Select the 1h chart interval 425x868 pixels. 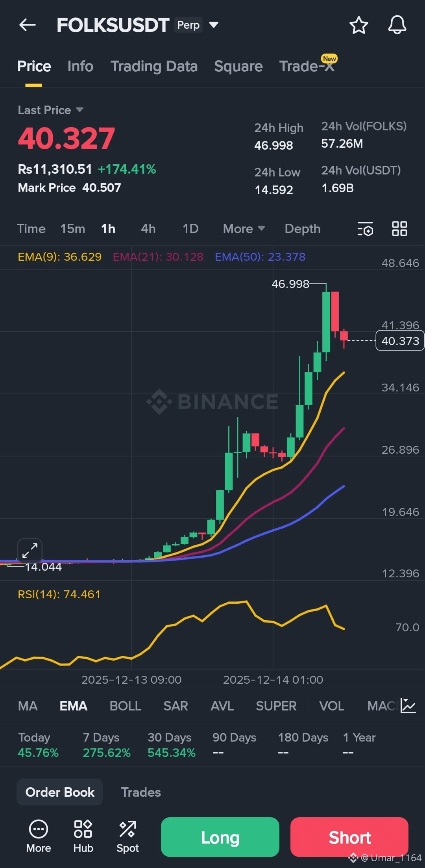(108, 229)
